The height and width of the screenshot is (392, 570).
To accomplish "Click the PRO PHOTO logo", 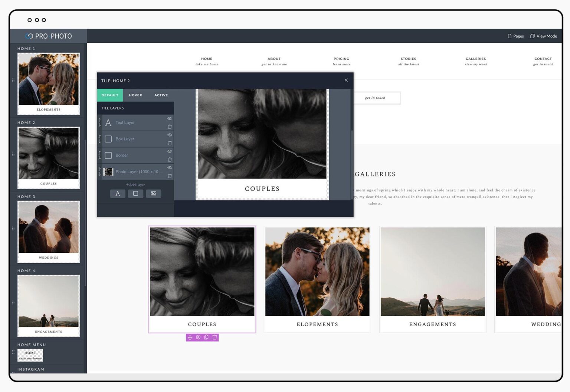I will pyautogui.click(x=49, y=36).
